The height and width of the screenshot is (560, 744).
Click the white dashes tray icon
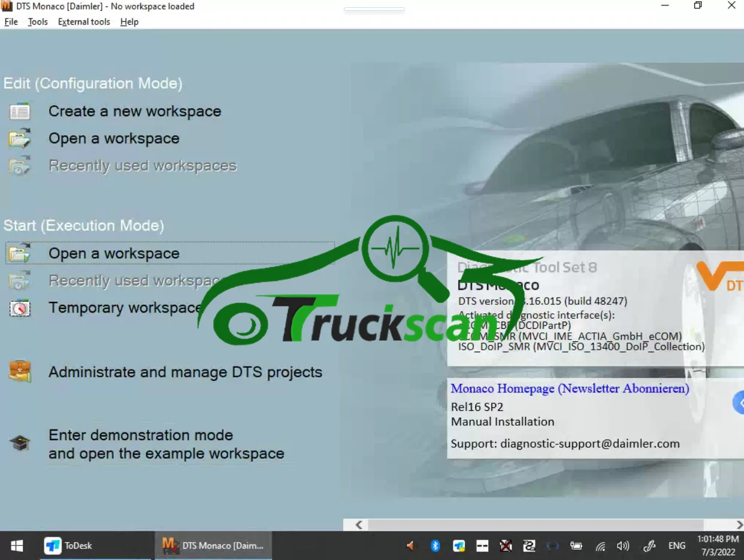(x=482, y=546)
